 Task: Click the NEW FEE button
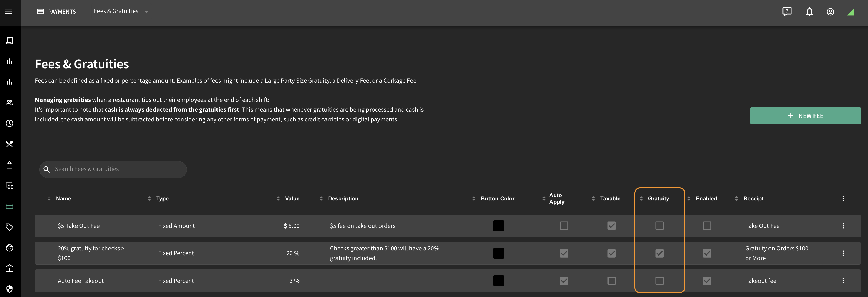(805, 116)
